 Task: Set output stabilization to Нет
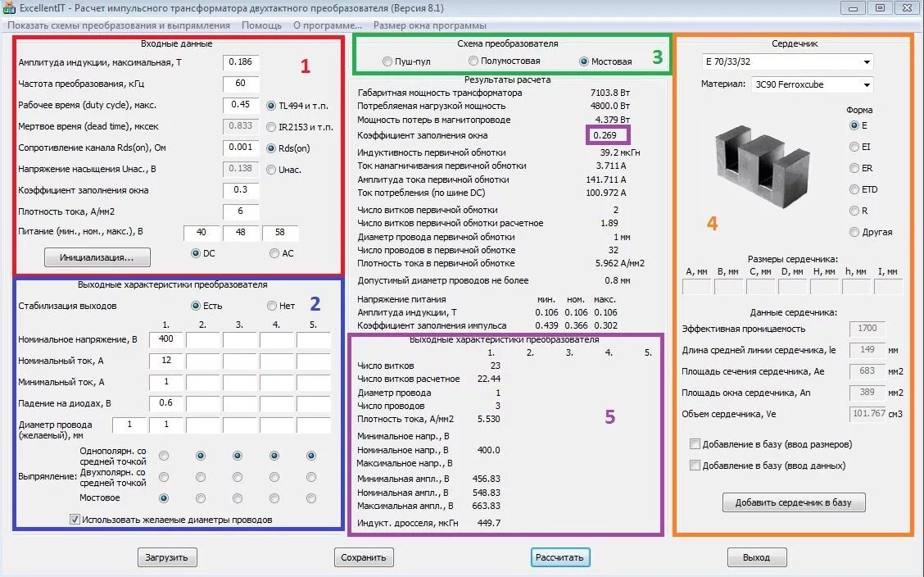pos(272,306)
